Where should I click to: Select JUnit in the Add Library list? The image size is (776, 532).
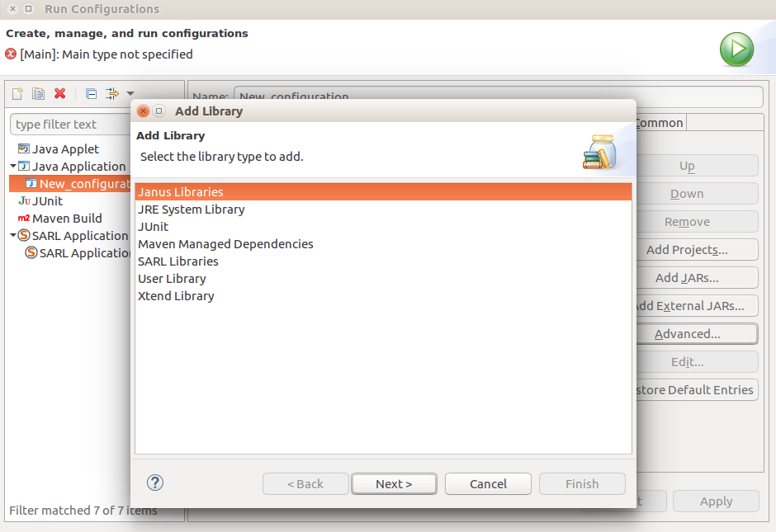coord(383,227)
